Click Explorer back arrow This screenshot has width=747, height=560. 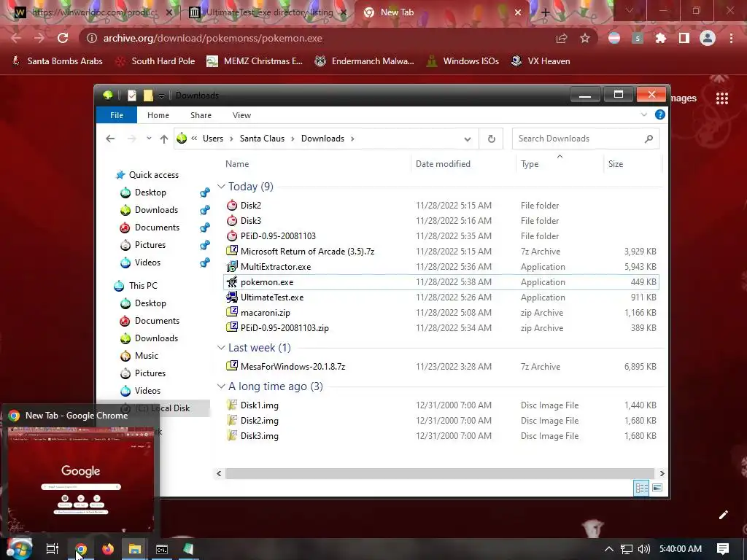point(110,139)
